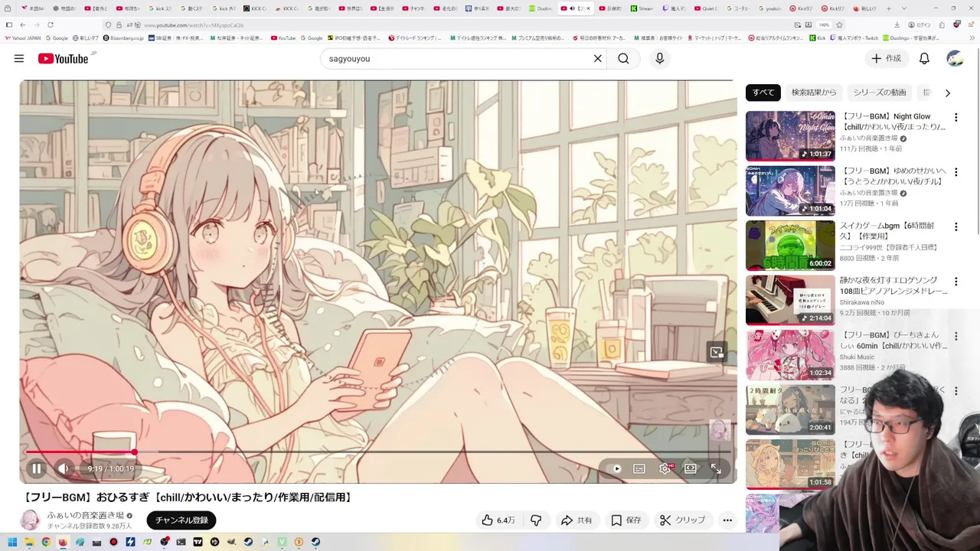
Task: Switch to the Stream browser tab
Action: pos(642,8)
